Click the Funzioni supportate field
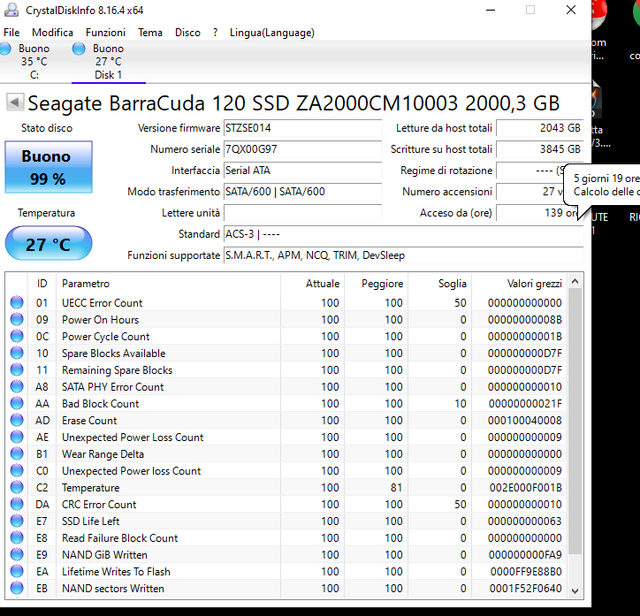The height and width of the screenshot is (616, 640). (x=403, y=255)
